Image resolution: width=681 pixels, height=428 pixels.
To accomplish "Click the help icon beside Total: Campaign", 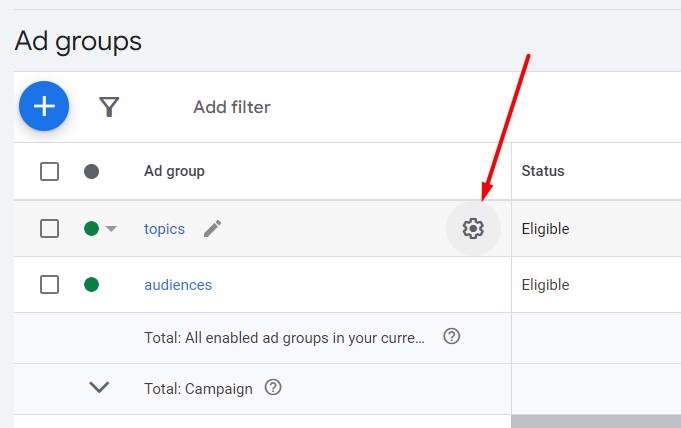I will pyautogui.click(x=273, y=387).
